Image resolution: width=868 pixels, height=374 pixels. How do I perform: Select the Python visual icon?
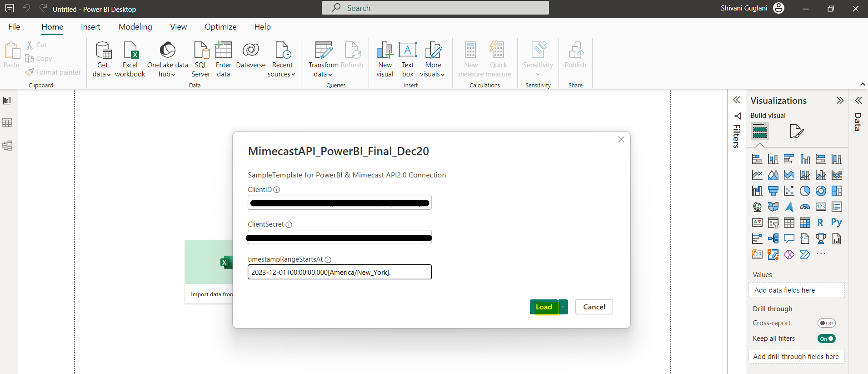click(x=836, y=222)
